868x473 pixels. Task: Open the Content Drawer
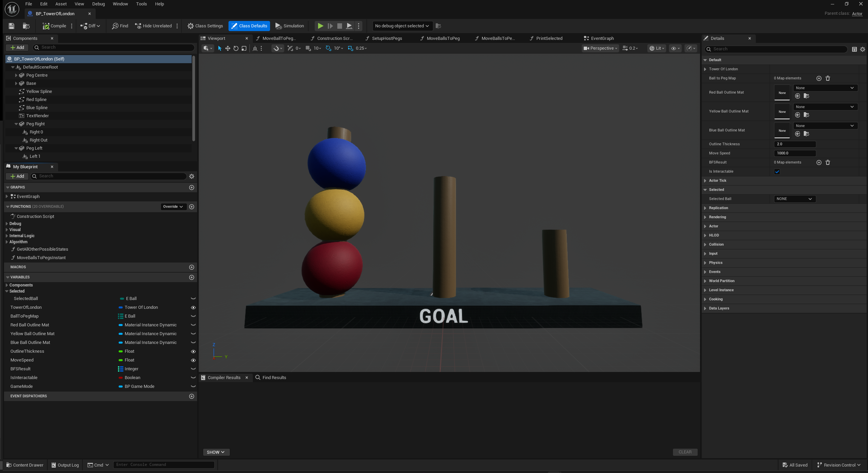(25, 465)
